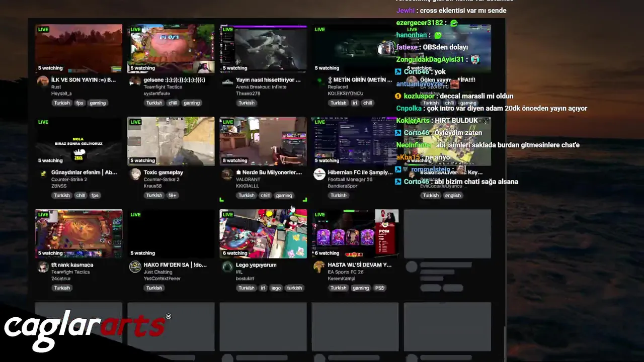Screen dimensions: 644x362
Task: Open BandieraSpor avatar beside Hibernian FC stream
Action: coord(319,173)
